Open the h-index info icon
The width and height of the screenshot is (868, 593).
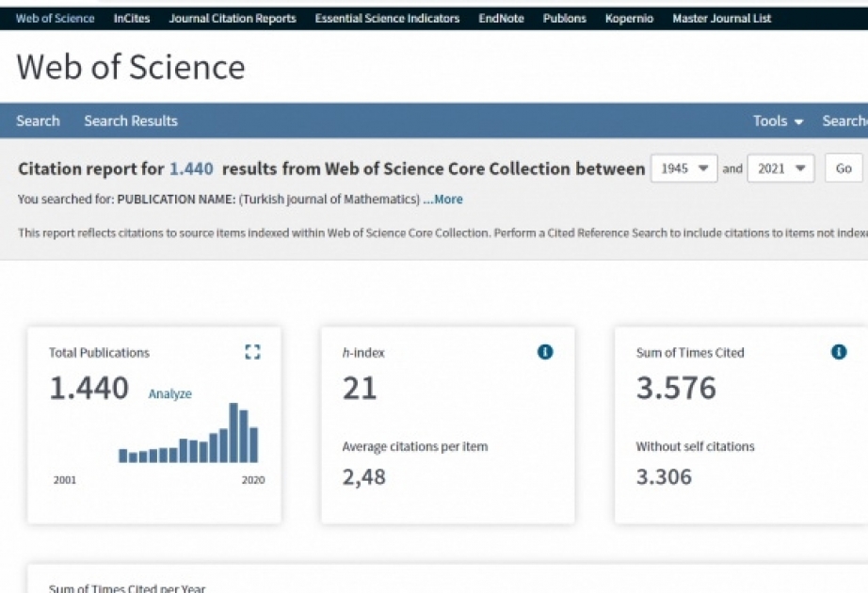point(545,352)
